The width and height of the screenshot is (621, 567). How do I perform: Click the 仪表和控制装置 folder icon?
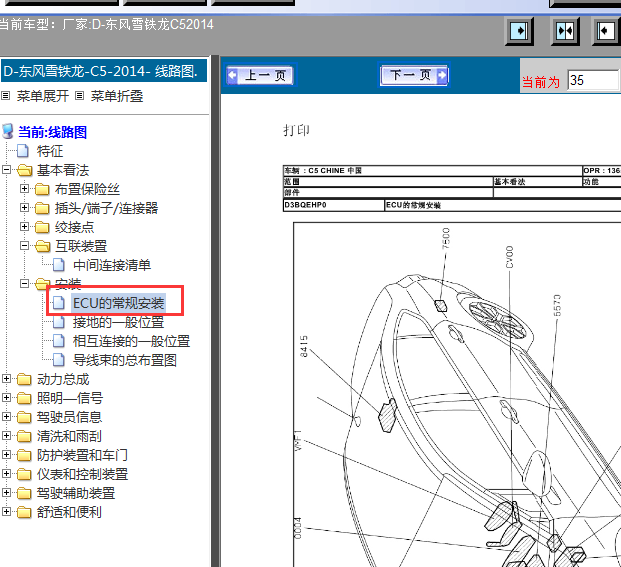tap(24, 474)
